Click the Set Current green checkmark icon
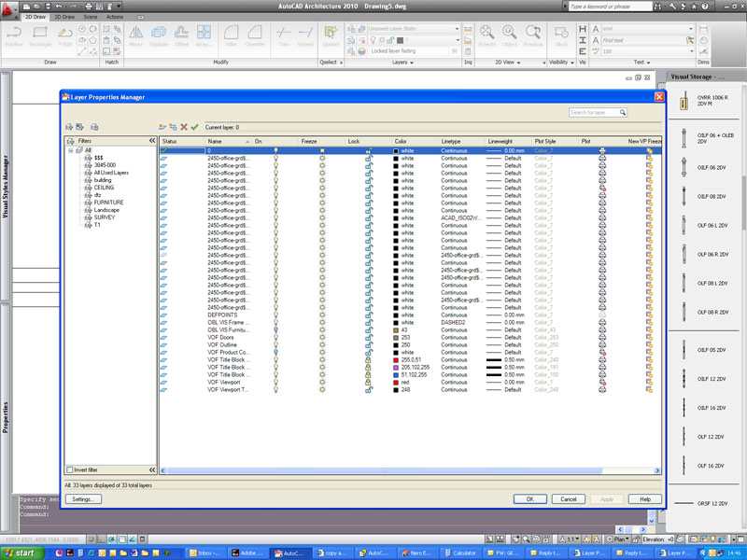Image resolution: width=747 pixels, height=560 pixels. tap(194, 127)
